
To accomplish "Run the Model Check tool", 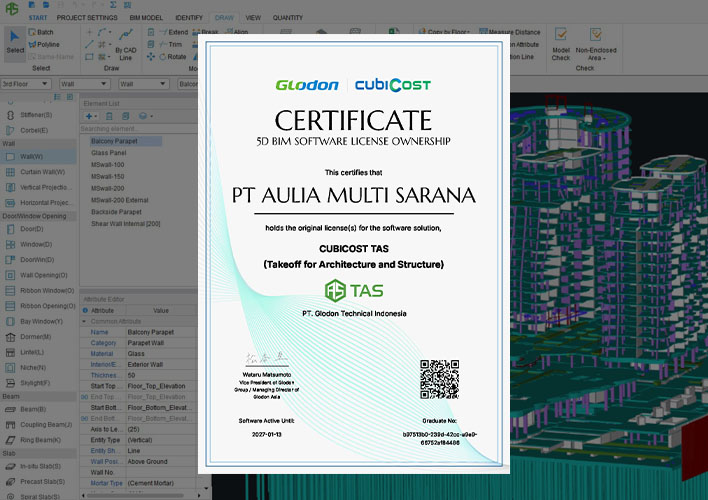I will 561,44.
